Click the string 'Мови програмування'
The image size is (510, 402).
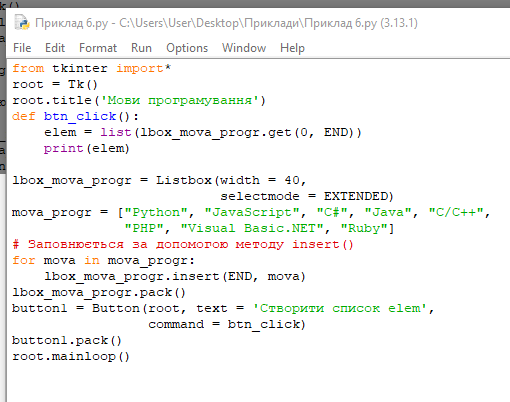[x=180, y=100]
